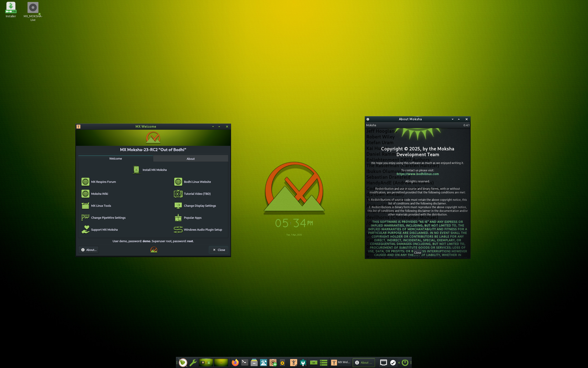
Task: Open audio speaker app in panel
Action: pyautogui.click(x=282, y=362)
